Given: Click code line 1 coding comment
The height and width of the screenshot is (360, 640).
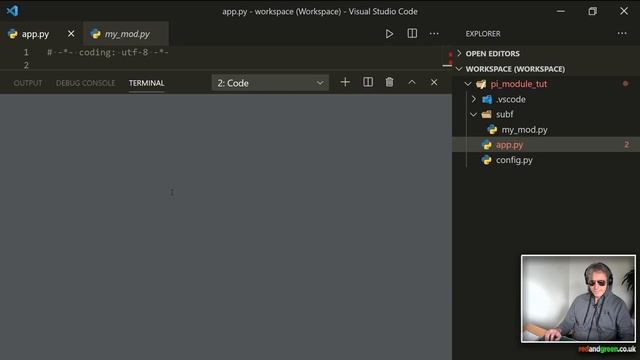Looking at the screenshot, I should coord(108,52).
